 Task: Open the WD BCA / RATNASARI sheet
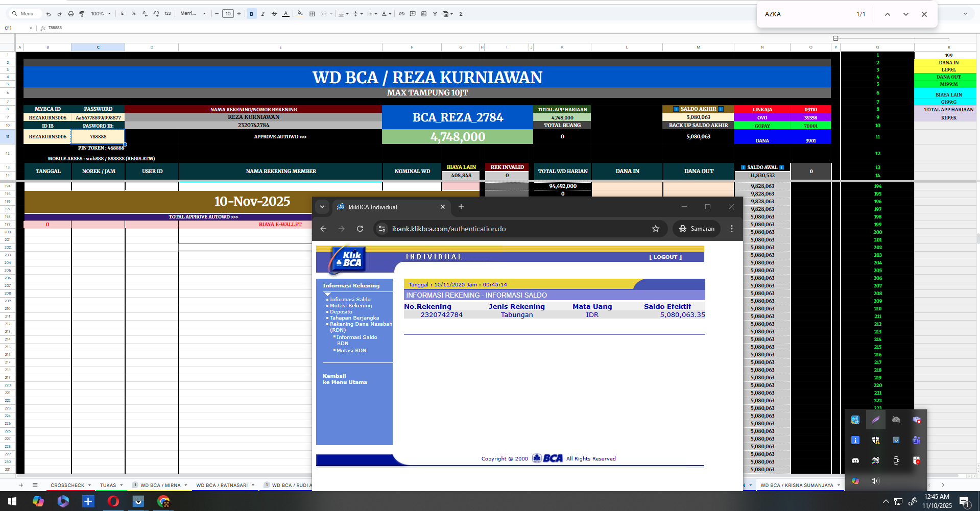tap(222, 485)
